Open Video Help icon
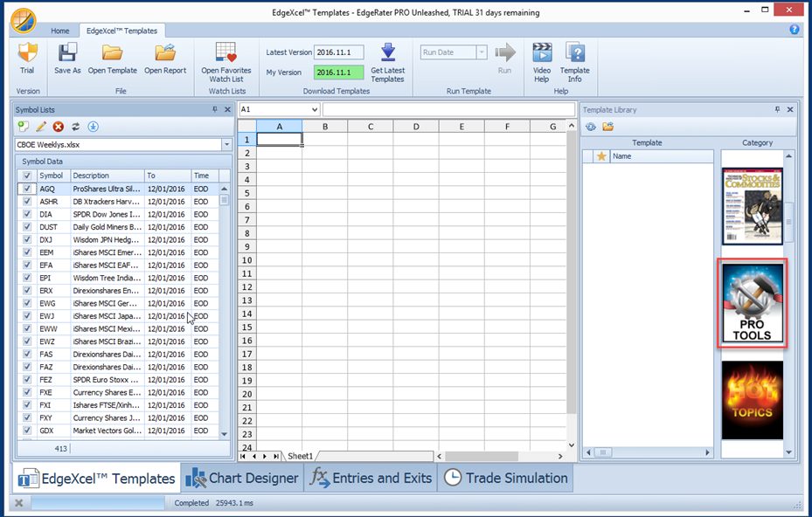The height and width of the screenshot is (517, 812). tap(542, 52)
